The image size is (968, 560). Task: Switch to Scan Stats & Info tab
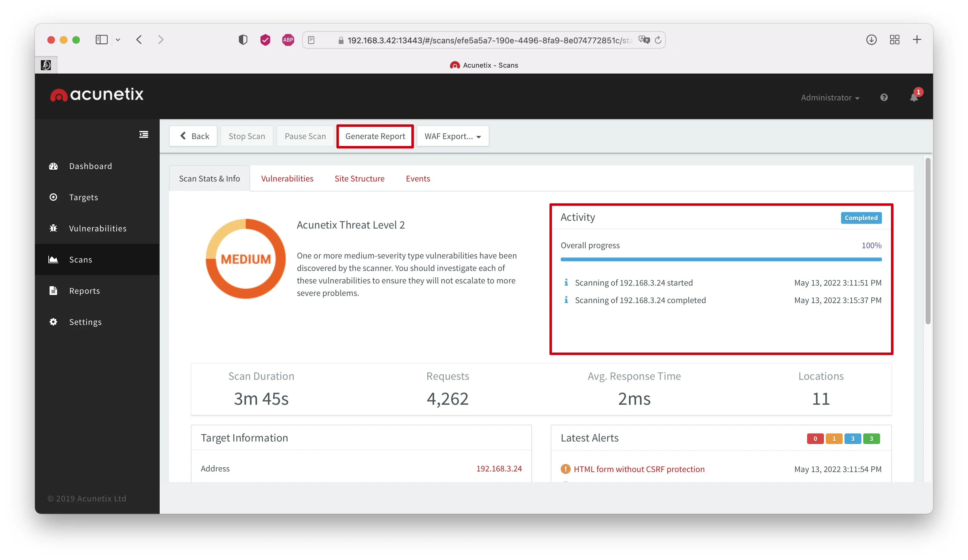[x=209, y=179]
